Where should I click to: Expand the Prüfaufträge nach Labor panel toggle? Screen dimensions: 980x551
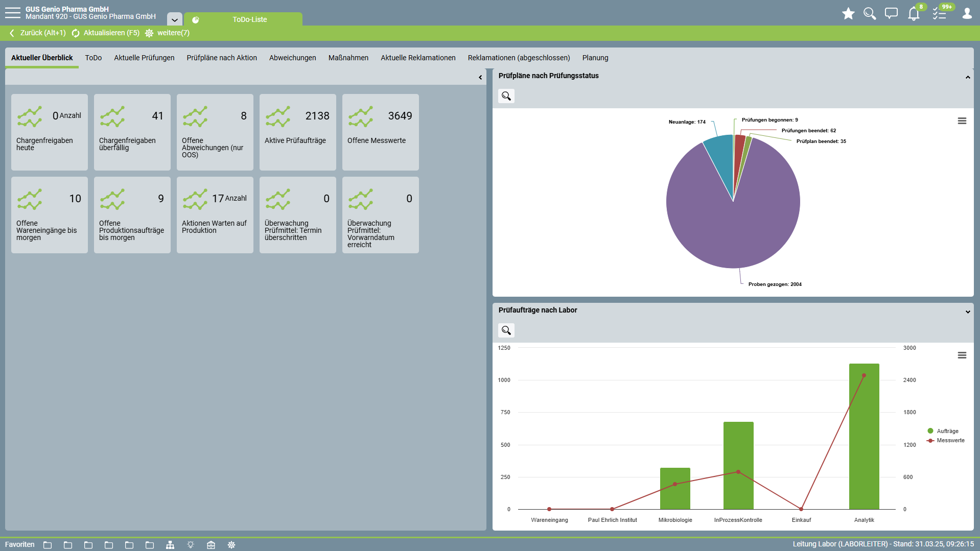coord(967,312)
